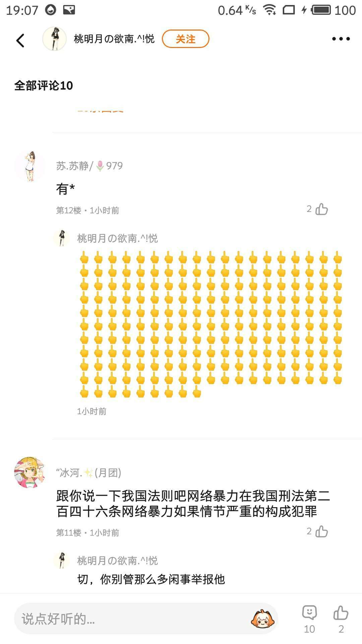Like the 第11楼 comment by 冰河
Image resolution: width=362 pixels, height=644 pixels.
tap(321, 531)
